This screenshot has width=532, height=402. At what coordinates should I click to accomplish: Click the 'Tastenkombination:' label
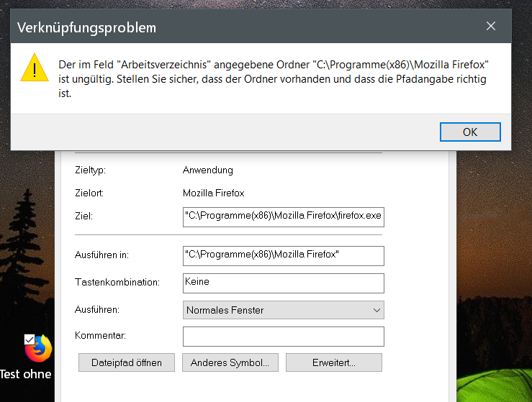[117, 282]
